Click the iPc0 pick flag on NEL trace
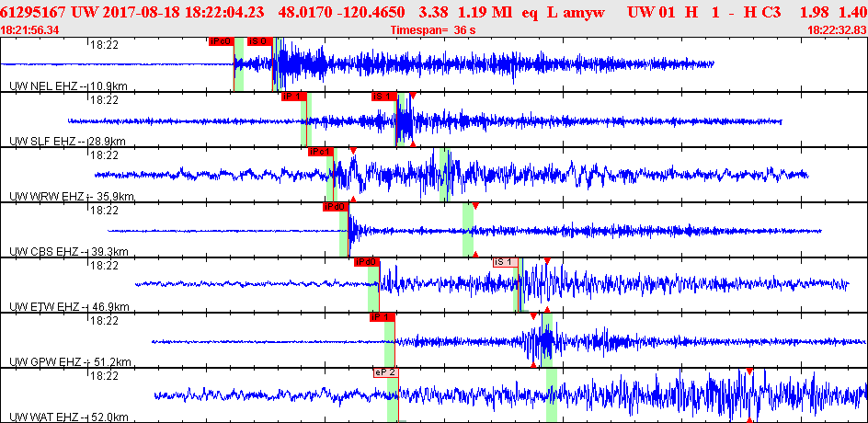 click(221, 41)
